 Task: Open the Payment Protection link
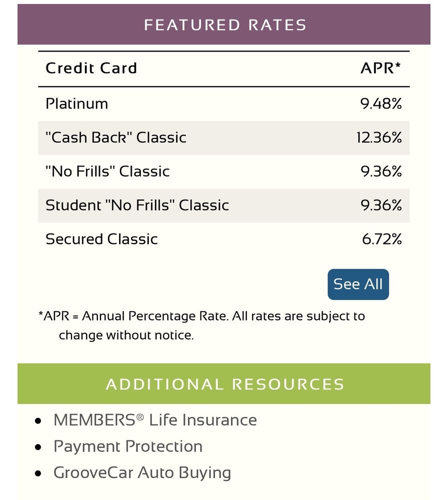128,446
